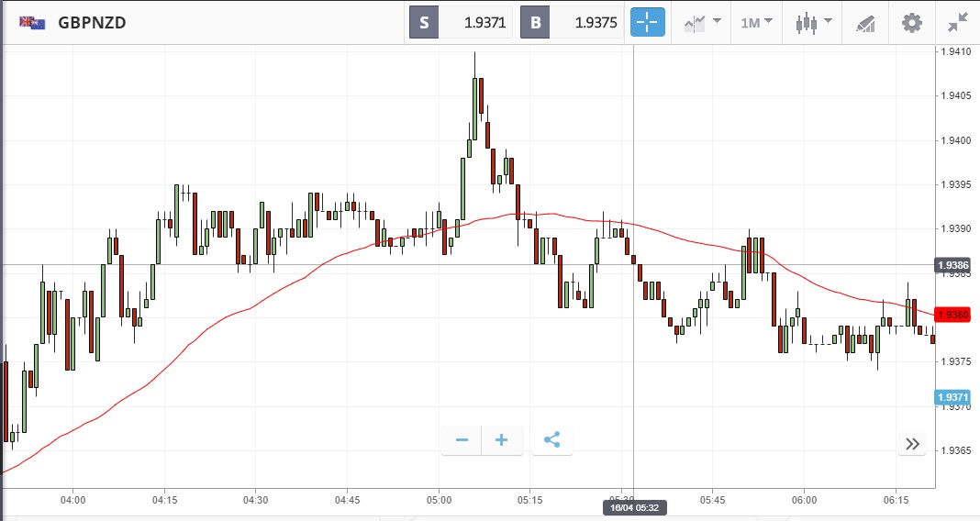This screenshot has width=980, height=521.
Task: Open chart settings gear
Action: [912, 23]
